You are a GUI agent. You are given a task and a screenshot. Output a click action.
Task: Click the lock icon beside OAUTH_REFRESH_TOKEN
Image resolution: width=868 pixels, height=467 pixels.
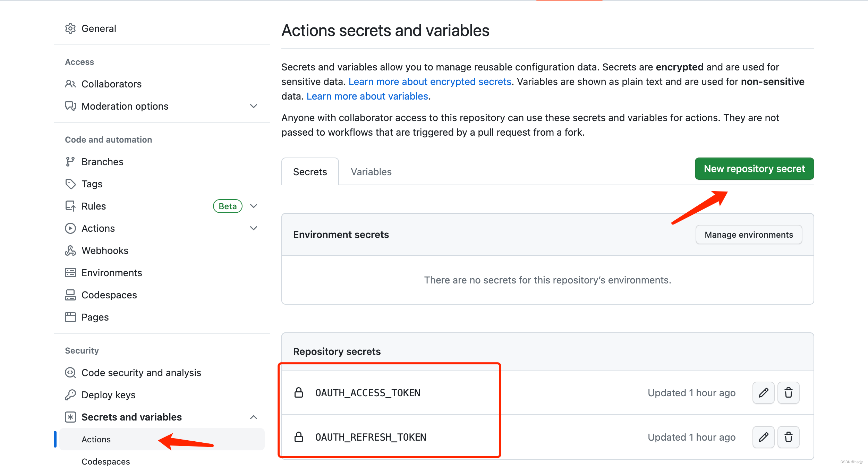click(299, 437)
